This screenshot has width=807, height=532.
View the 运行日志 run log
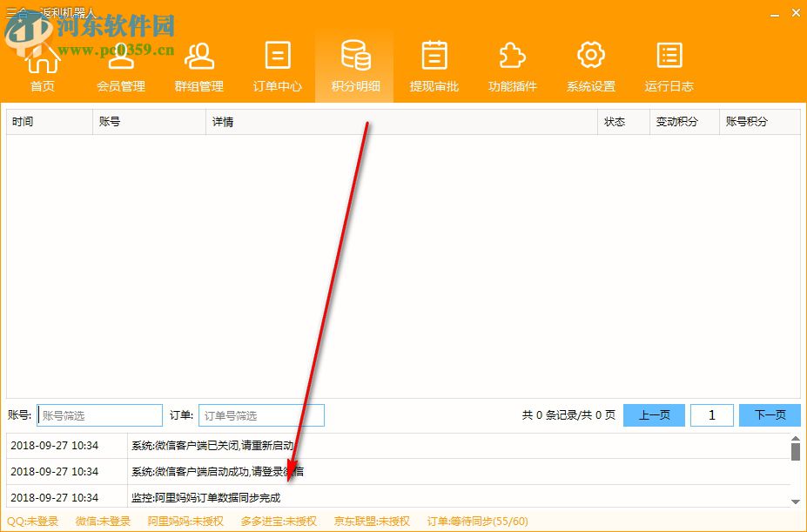[x=669, y=65]
